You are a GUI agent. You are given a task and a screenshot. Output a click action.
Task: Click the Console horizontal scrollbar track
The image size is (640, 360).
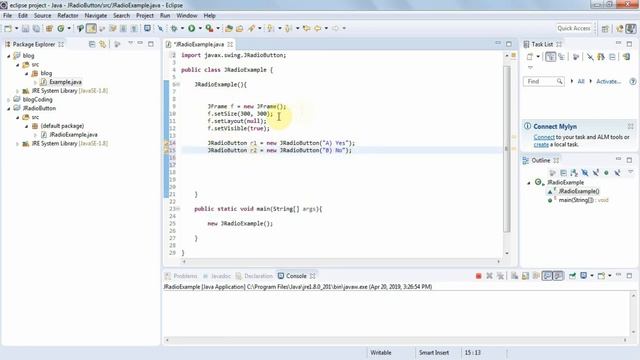pos(396,340)
